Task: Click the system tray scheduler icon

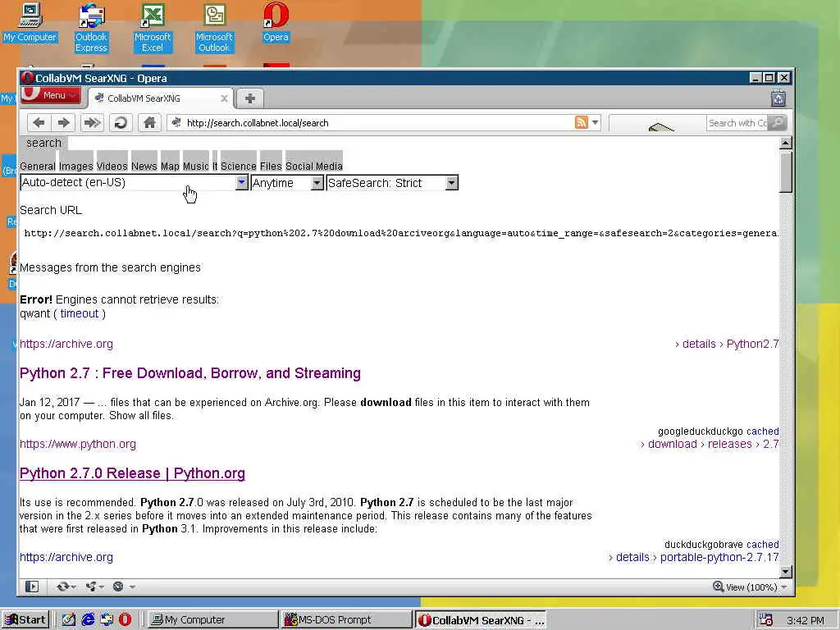Action: coord(766,620)
